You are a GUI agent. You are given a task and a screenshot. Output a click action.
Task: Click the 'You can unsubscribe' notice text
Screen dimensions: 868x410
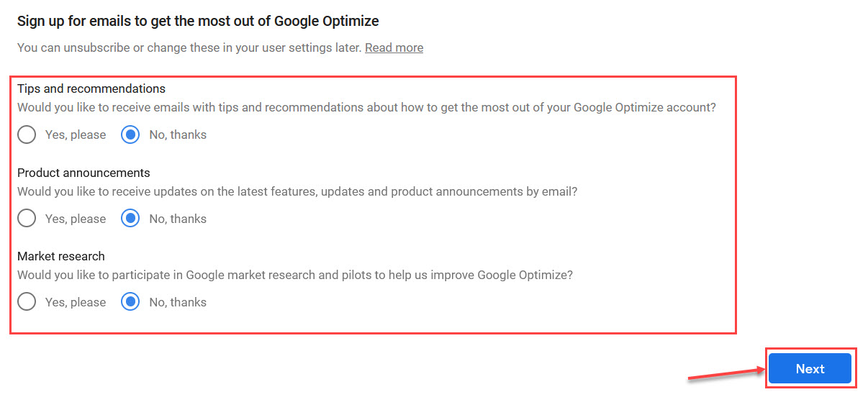(x=189, y=47)
